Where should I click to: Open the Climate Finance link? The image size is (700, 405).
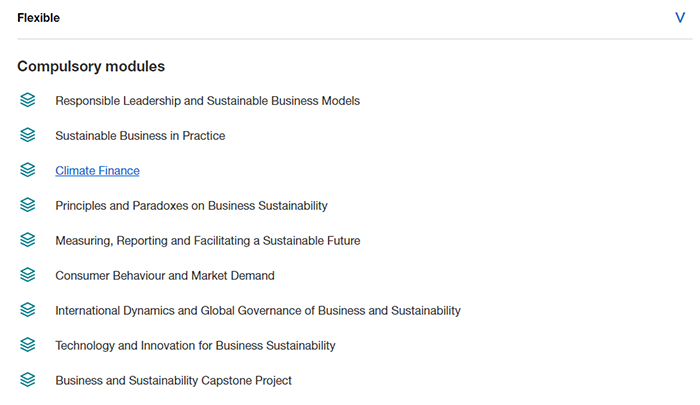pos(97,171)
